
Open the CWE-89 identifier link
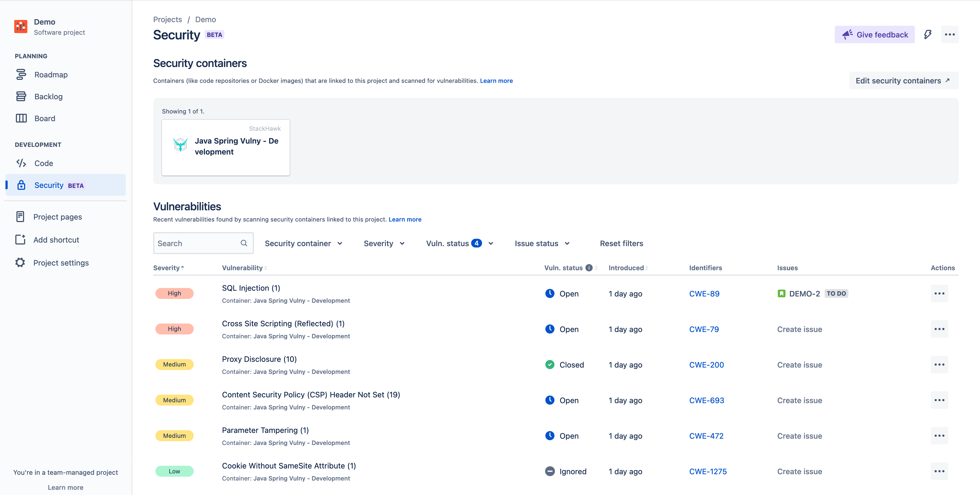click(704, 293)
